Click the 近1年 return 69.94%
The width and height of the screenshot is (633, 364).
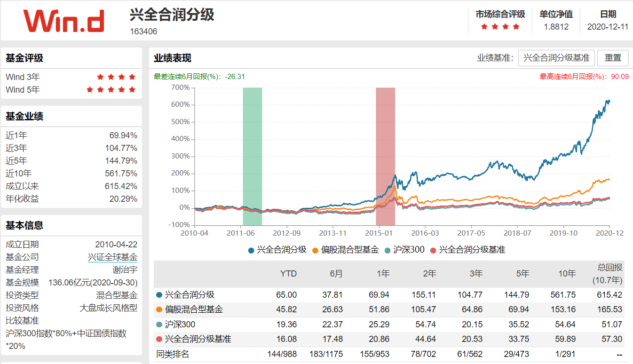(x=123, y=135)
